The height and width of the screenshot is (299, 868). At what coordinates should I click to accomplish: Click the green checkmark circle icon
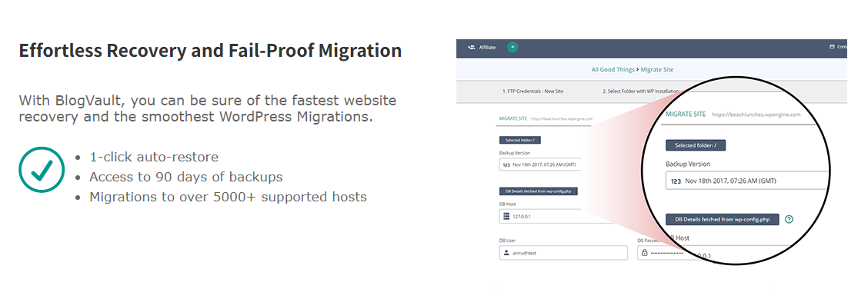coord(42,170)
